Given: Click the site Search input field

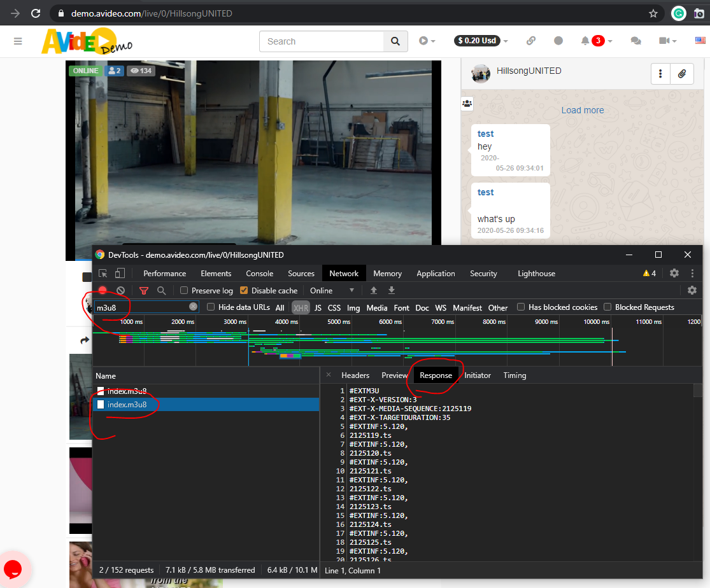Looking at the screenshot, I should coord(322,41).
